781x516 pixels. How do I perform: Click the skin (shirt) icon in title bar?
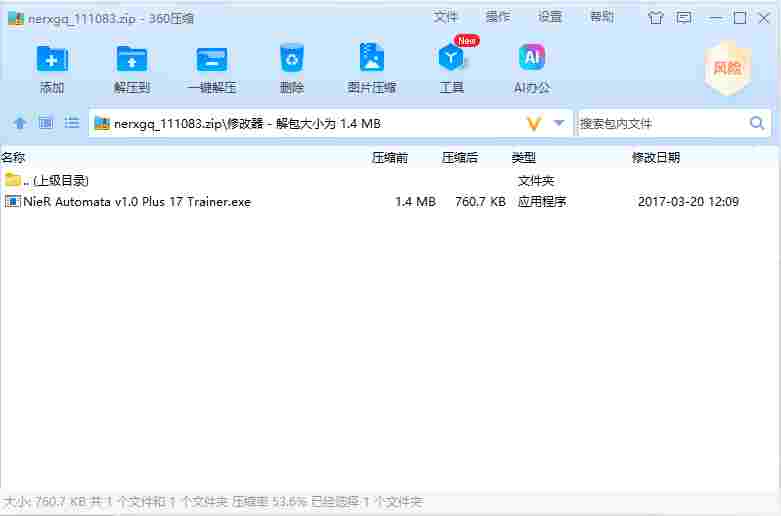point(655,18)
